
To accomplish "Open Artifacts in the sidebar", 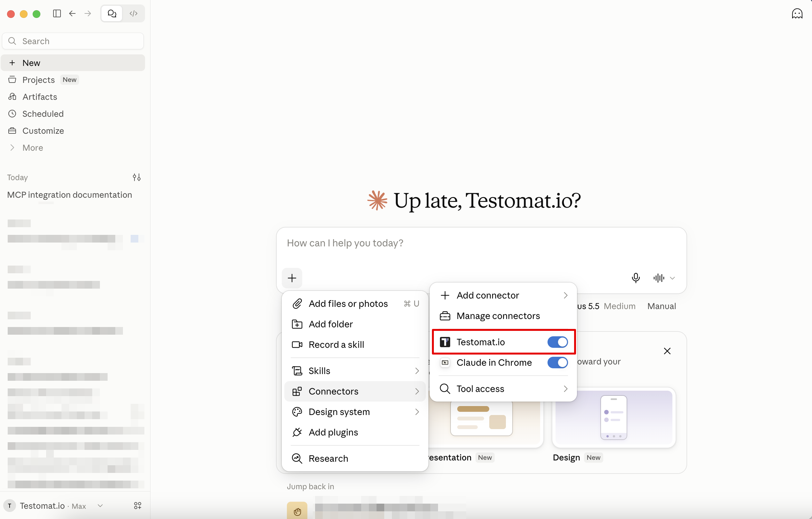I will click(73, 97).
